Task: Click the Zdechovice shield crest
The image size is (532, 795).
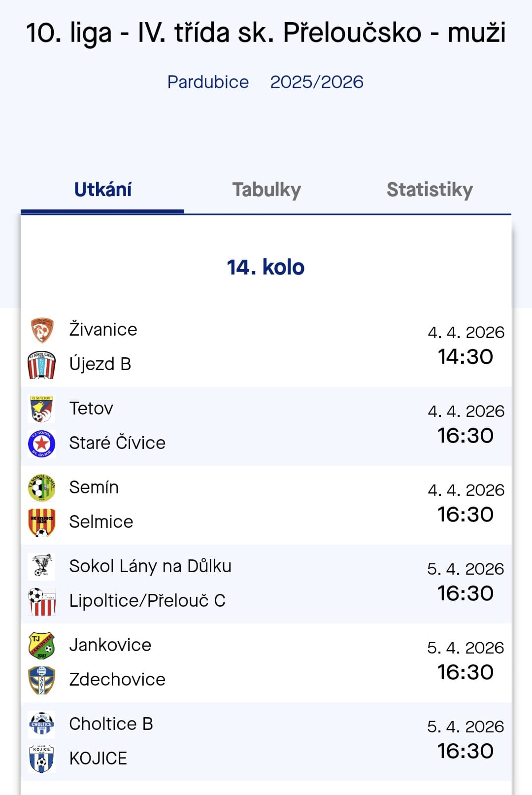Action: click(x=42, y=680)
